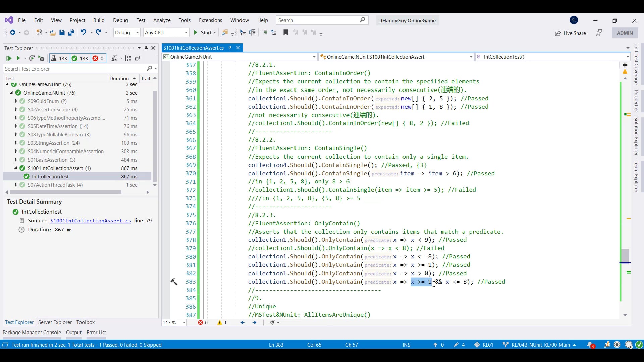Open the S1001IntCollectionAssert.cs source link
This screenshot has width=644, height=362.
point(91,221)
